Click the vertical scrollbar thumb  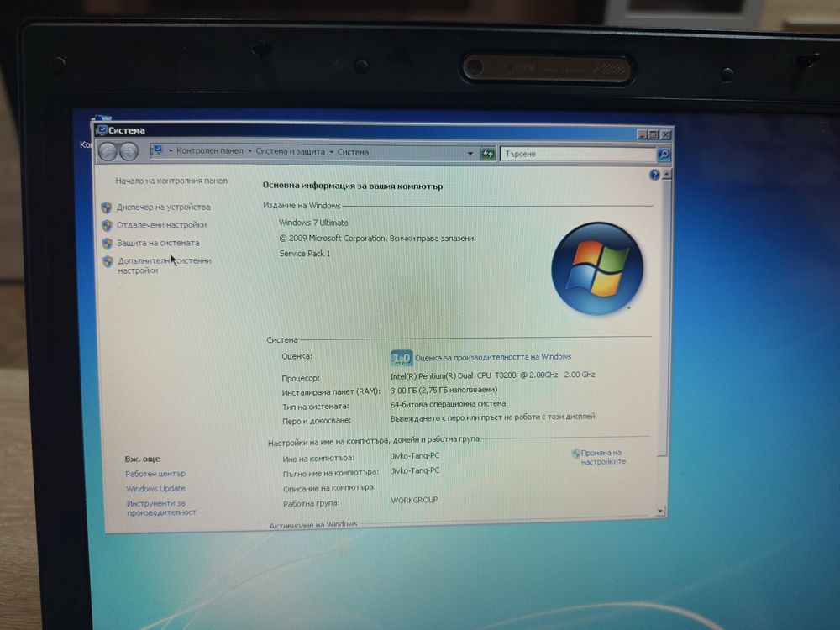666,316
